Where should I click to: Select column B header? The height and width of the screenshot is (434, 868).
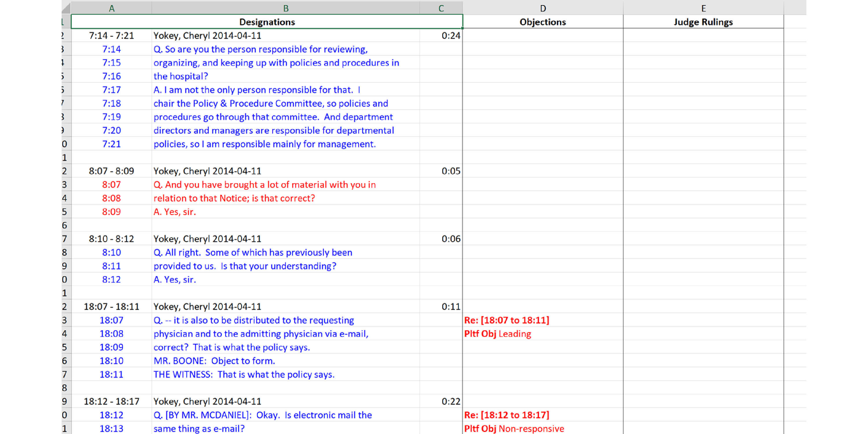click(285, 8)
